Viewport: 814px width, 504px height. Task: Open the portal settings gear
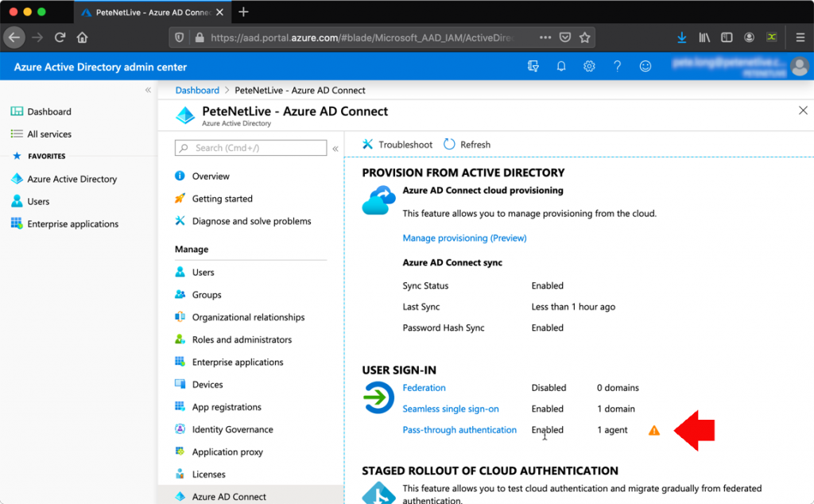point(589,66)
